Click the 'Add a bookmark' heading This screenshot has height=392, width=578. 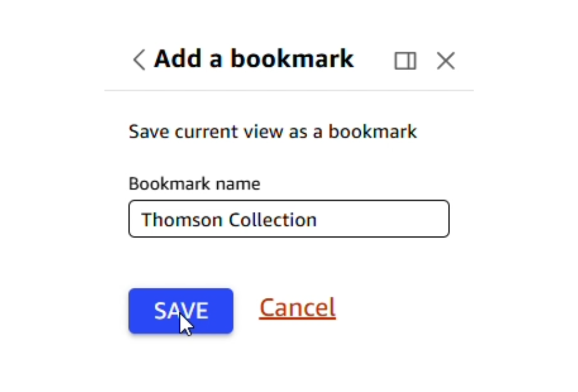pos(254,59)
